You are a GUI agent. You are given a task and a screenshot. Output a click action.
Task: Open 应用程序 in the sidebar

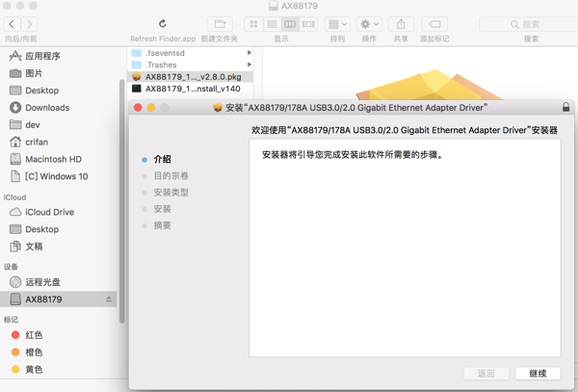tap(59, 56)
